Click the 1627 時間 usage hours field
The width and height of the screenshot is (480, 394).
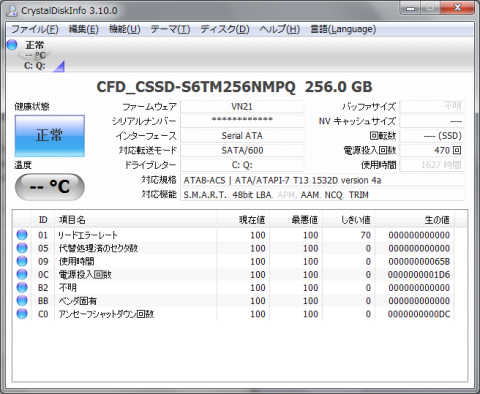pyautogui.click(x=432, y=165)
